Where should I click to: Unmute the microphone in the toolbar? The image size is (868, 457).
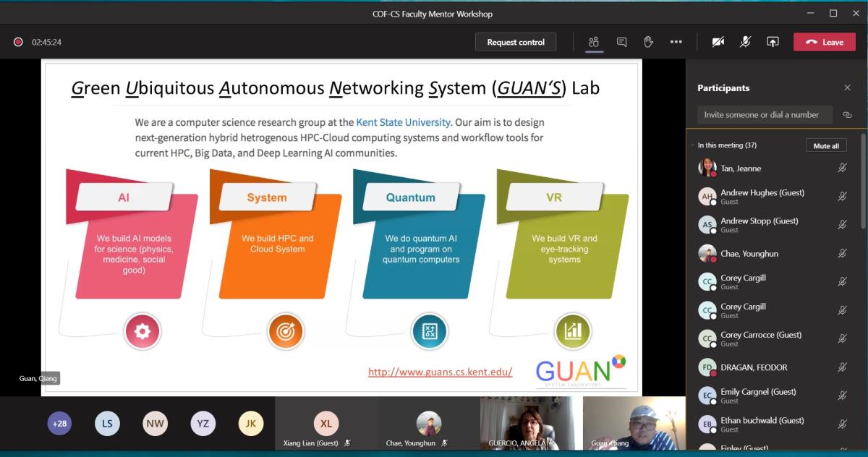tap(745, 42)
